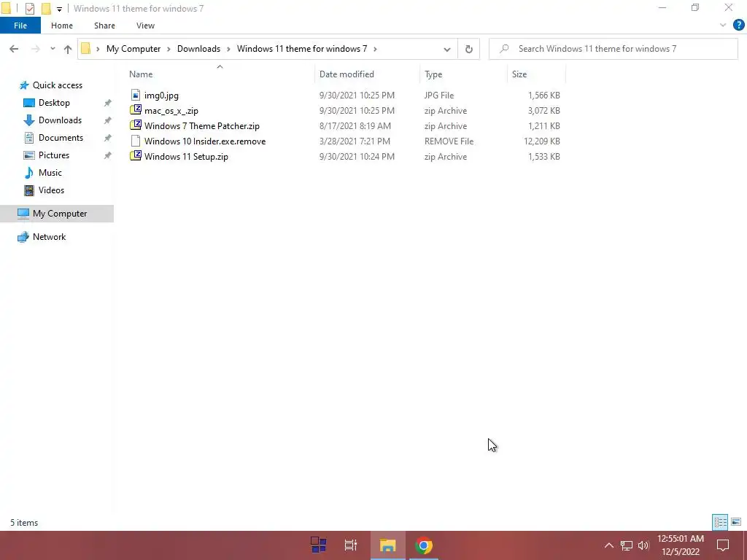This screenshot has height=560, width=747.
Task: Select Windows 10 Insider.exe.remove file icon
Action: tap(136, 141)
